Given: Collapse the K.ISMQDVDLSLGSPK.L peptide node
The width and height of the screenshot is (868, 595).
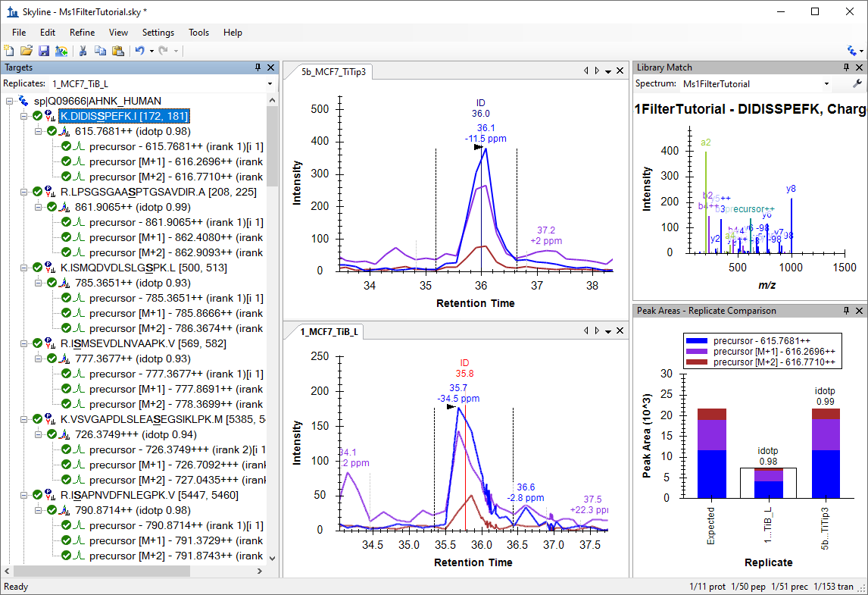Looking at the screenshot, I should click(x=23, y=268).
